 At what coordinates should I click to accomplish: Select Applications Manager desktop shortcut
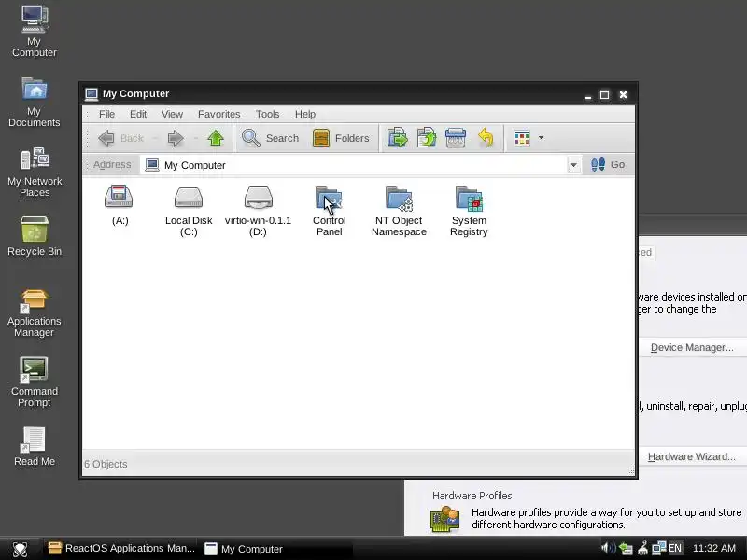click(x=35, y=314)
